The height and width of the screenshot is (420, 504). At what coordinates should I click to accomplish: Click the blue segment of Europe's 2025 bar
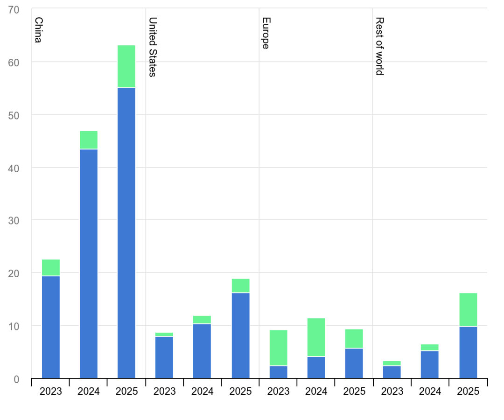coord(354,364)
